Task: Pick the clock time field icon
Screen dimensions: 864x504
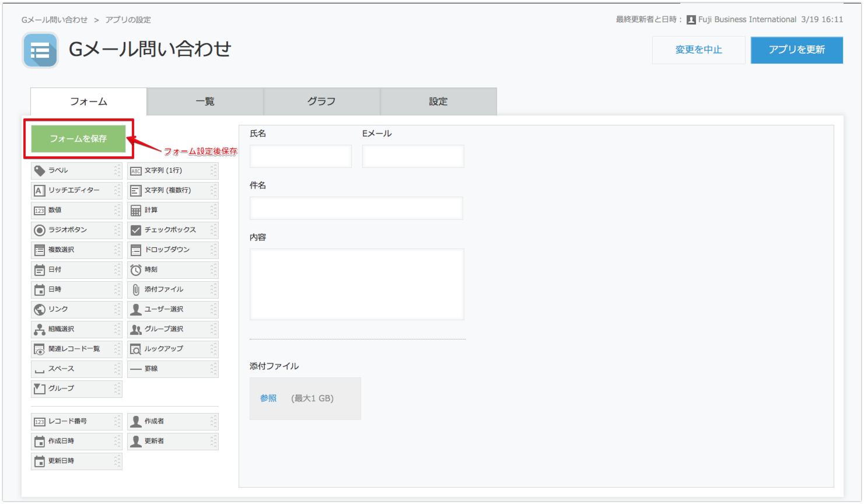Action: pos(136,270)
